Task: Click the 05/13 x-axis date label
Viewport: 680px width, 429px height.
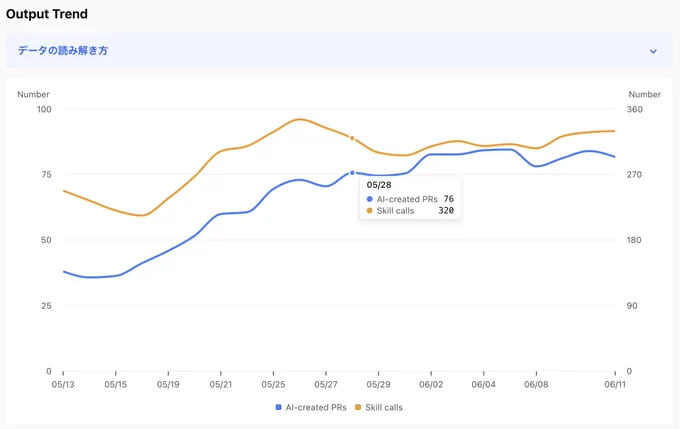Action: 63,384
